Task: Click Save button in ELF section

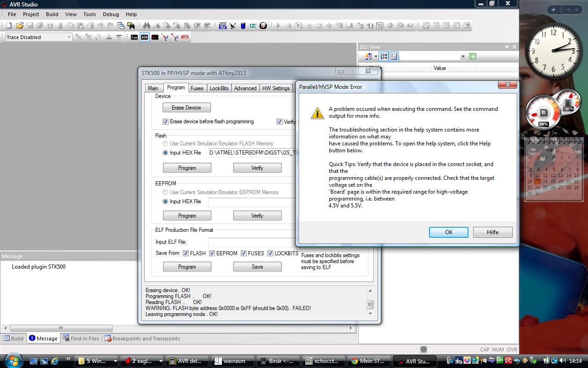Action: coord(257,267)
